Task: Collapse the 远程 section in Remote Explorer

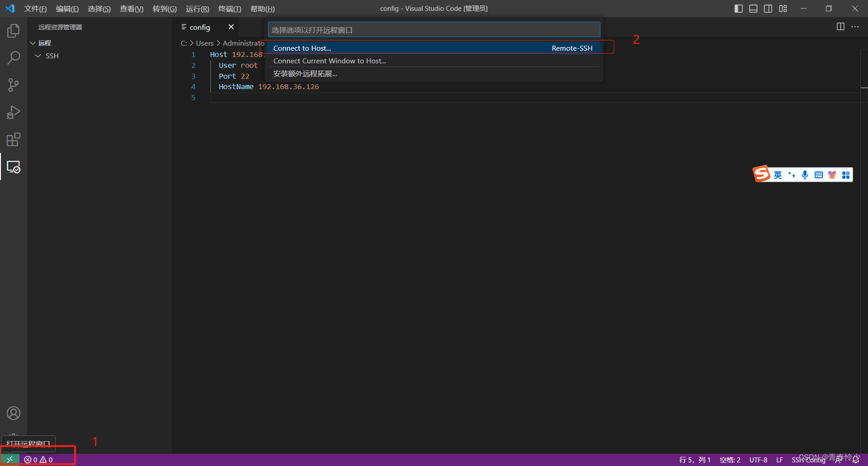Action: point(33,43)
